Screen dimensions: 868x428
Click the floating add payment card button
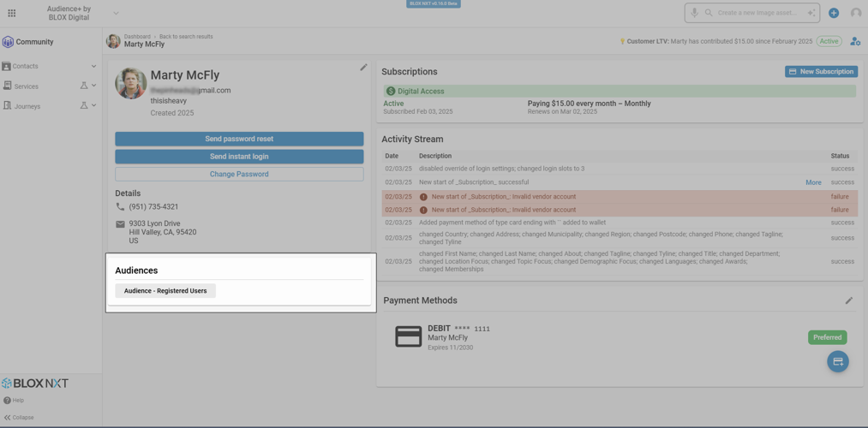pos(837,361)
